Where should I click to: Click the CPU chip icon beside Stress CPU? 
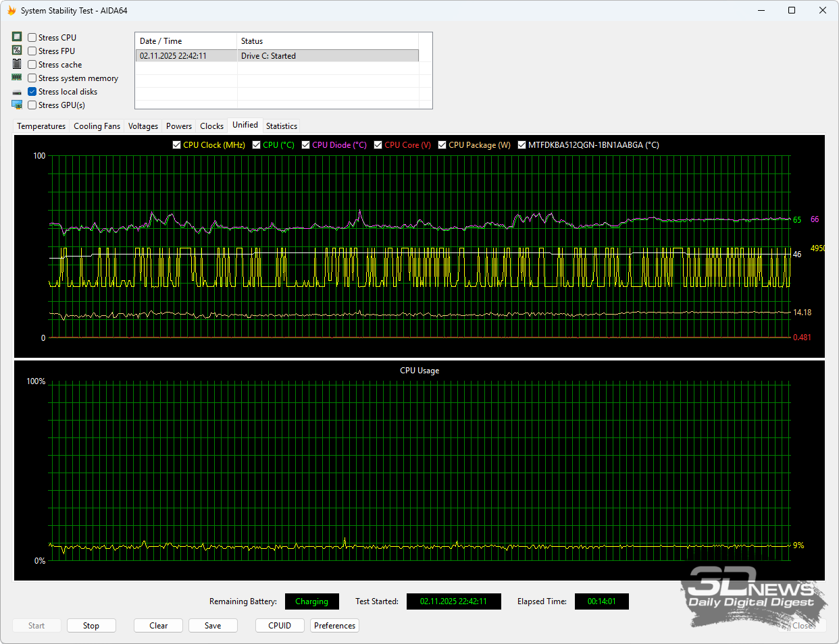(x=17, y=37)
